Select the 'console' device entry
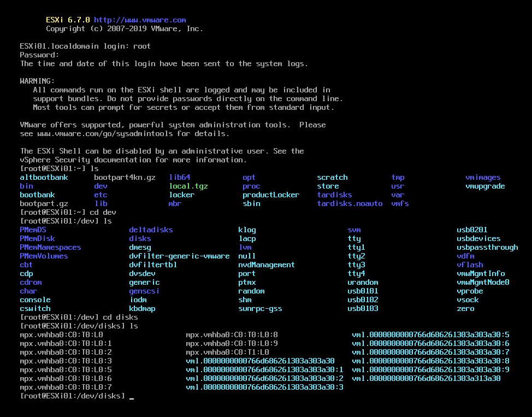Screen dimensions: 532x417 pyautogui.click(x=35, y=300)
